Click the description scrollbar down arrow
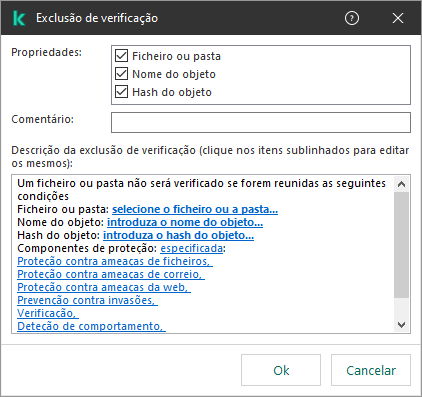422x397 pixels. [402, 324]
